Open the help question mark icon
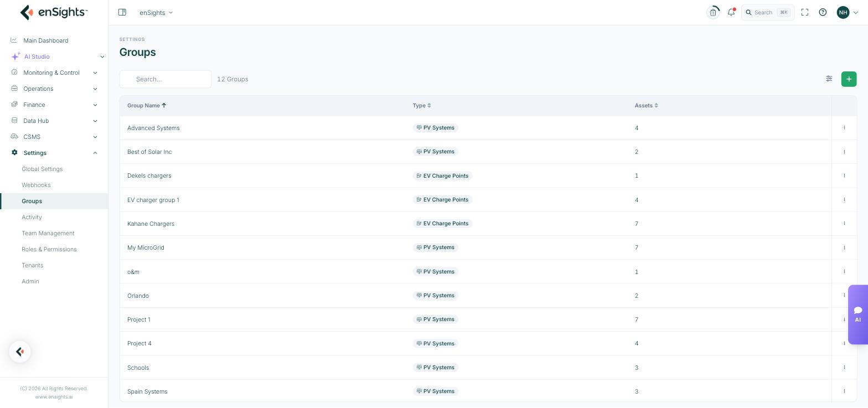The image size is (868, 408). (823, 12)
